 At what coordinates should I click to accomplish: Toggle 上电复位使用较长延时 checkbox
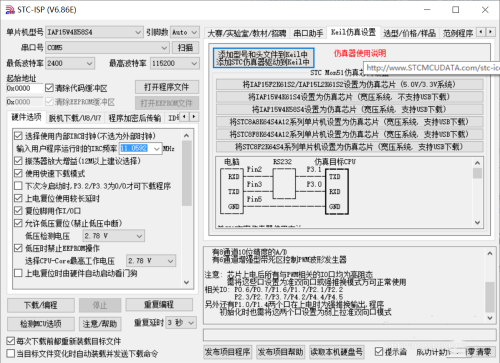click(x=18, y=199)
